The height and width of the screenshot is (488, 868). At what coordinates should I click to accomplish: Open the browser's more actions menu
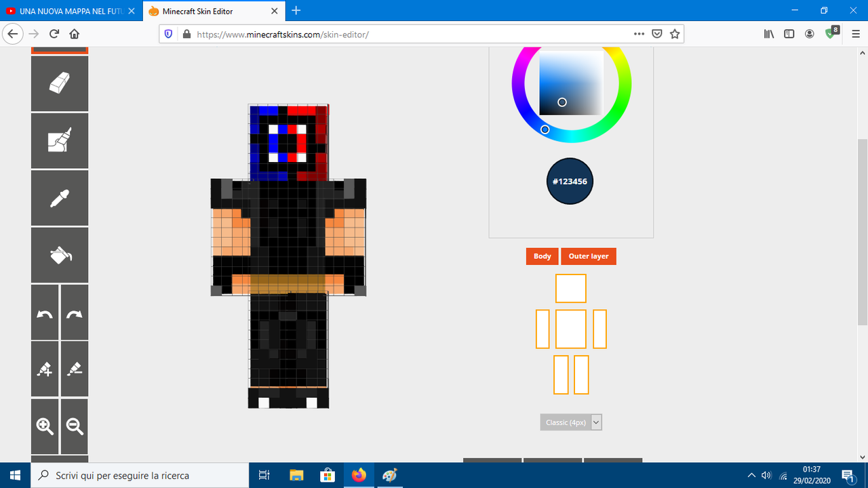[638, 33]
